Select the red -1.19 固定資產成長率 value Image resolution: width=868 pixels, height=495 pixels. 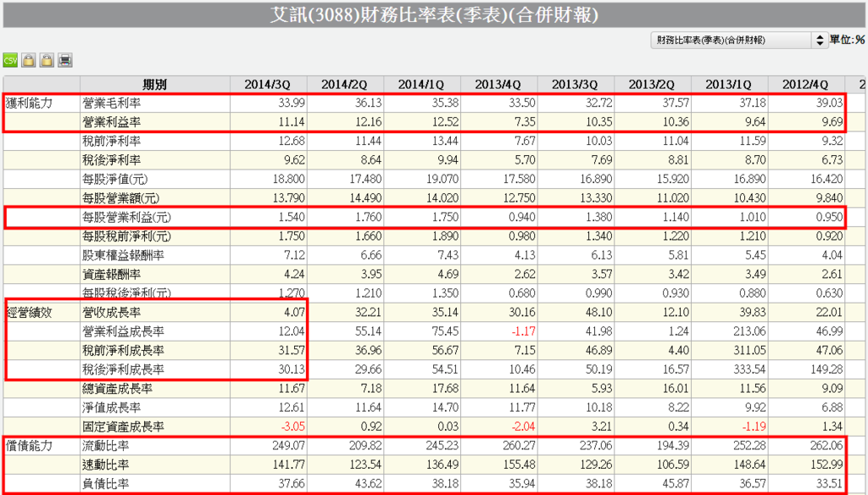tap(753, 427)
